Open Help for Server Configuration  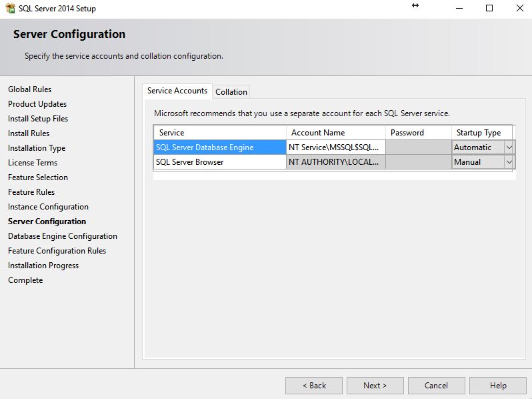(x=498, y=386)
